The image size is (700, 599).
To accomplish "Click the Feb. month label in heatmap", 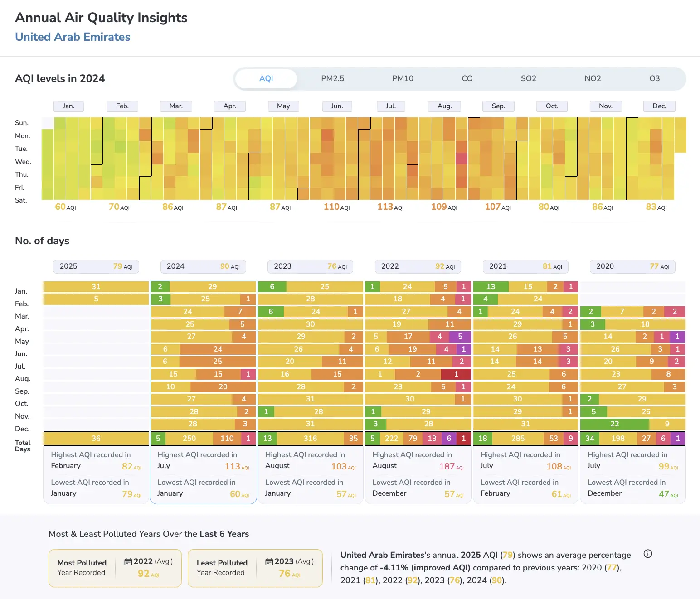I will coord(122,106).
